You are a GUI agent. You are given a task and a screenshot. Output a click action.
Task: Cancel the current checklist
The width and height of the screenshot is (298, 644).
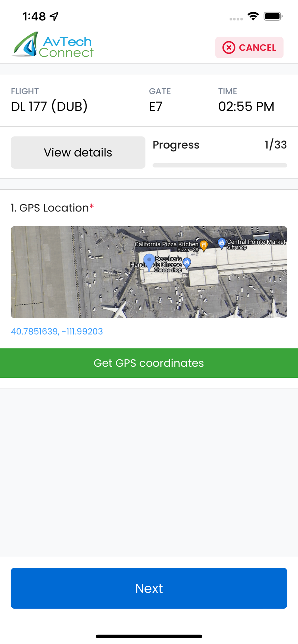(249, 48)
